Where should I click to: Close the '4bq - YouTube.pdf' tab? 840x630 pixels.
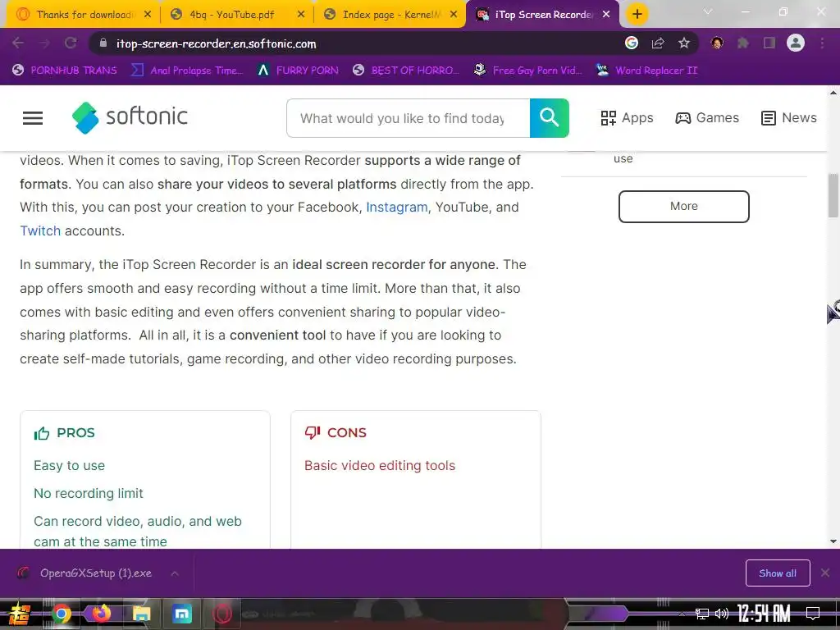[x=301, y=15]
